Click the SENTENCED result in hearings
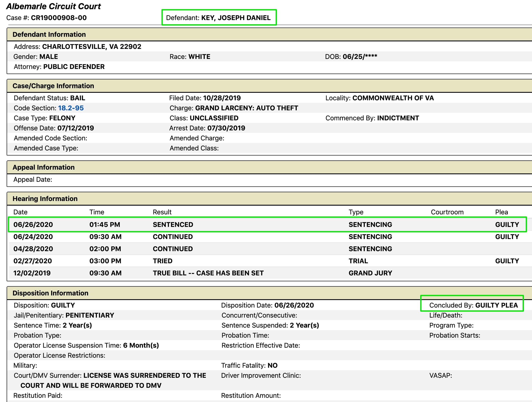This screenshot has width=532, height=402. (173, 225)
